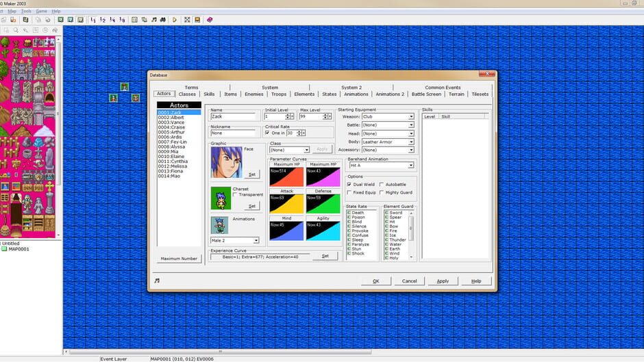This screenshot has width=644, height=362.
Task: Cycle the Poison state rate rank
Action: 349,217
